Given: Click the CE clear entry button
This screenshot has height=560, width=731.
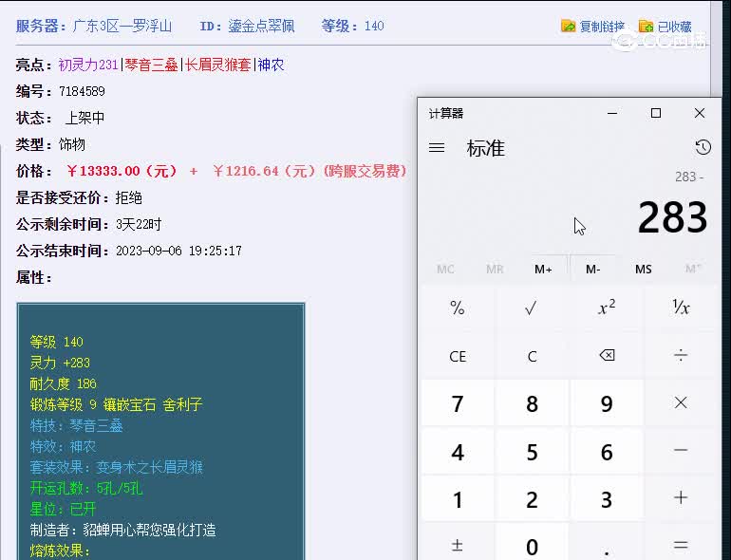Looking at the screenshot, I should click(458, 356).
